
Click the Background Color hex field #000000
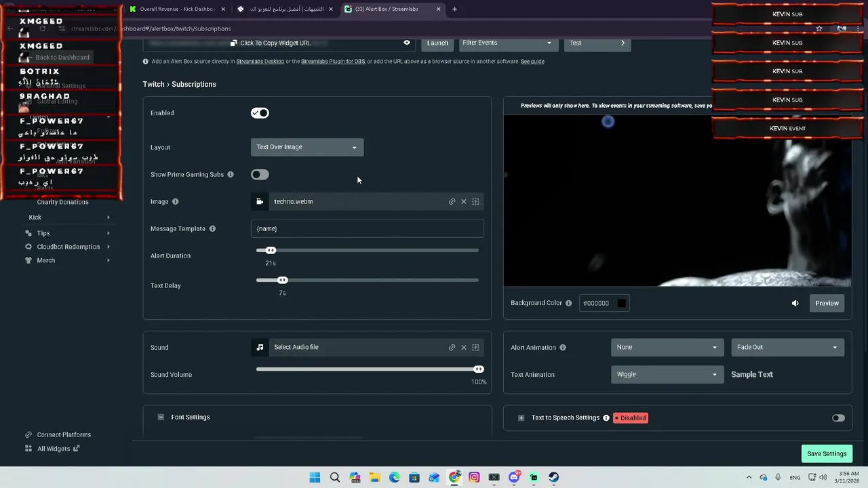tap(605, 303)
